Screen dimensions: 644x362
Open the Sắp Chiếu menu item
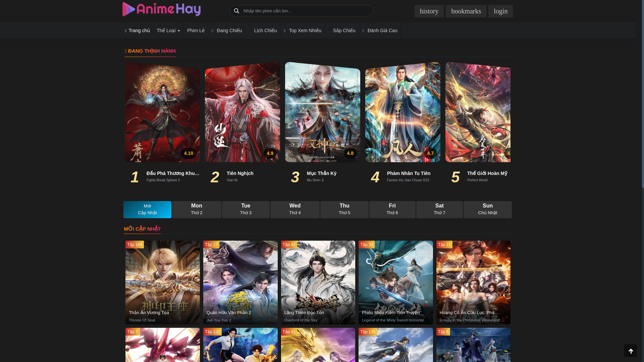tap(342, 31)
